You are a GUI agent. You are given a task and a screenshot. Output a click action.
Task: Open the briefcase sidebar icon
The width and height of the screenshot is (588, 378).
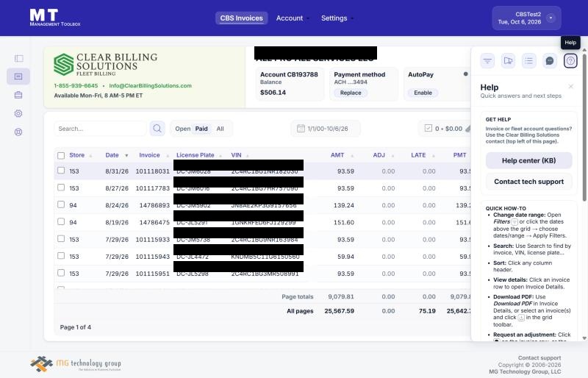tap(18, 95)
